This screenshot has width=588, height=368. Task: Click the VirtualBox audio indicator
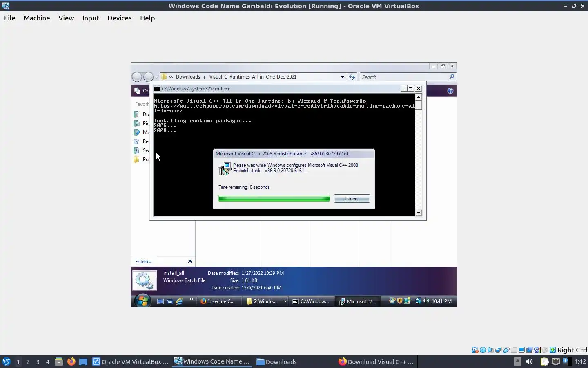click(490, 350)
